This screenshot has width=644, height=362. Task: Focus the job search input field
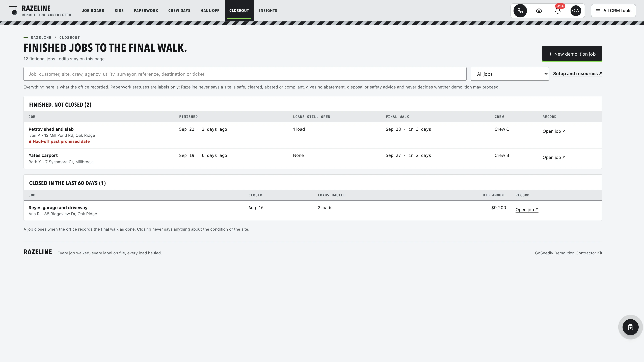[x=245, y=74]
